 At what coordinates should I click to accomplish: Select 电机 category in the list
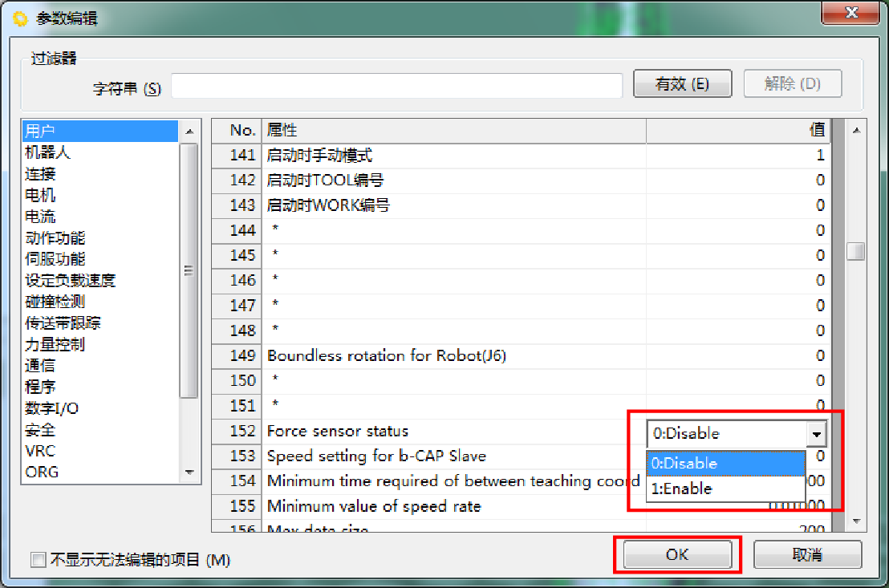40,195
